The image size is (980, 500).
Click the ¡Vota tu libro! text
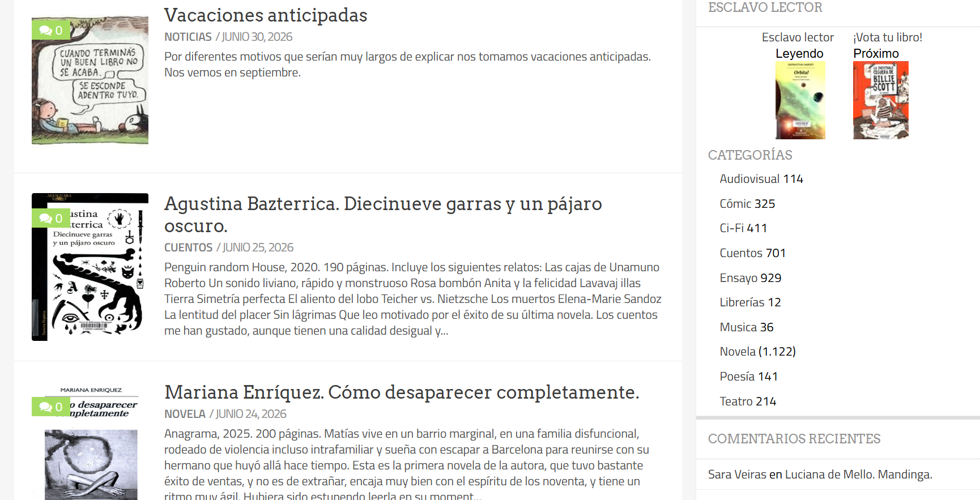point(888,37)
